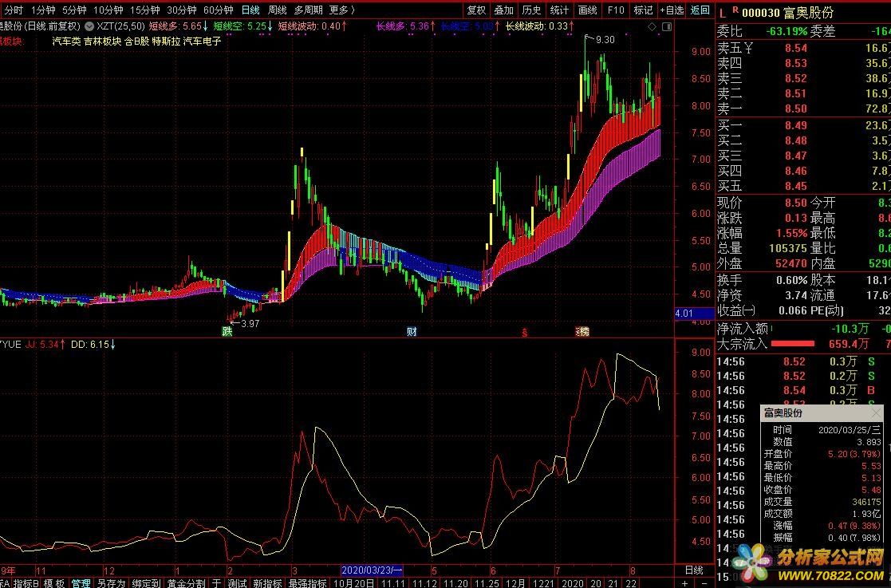Click the 大宗流入 red bar
Viewport: 891px width, 588px height.
792,344
